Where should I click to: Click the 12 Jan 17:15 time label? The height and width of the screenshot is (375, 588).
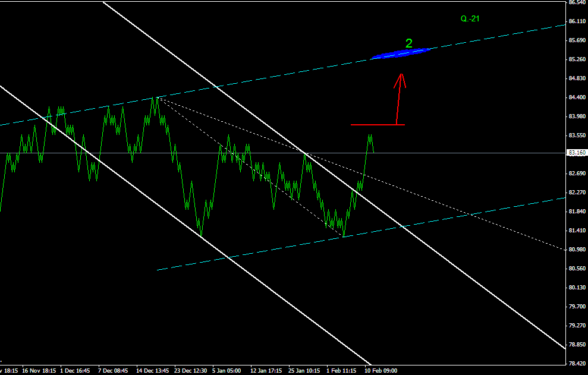click(x=266, y=370)
